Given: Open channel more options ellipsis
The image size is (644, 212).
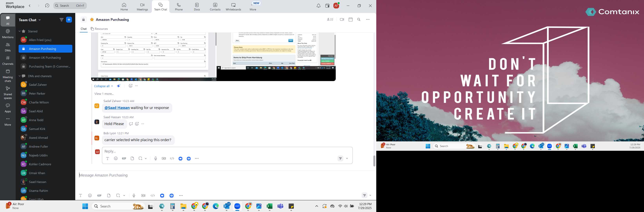Looking at the screenshot, I should click(367, 19).
